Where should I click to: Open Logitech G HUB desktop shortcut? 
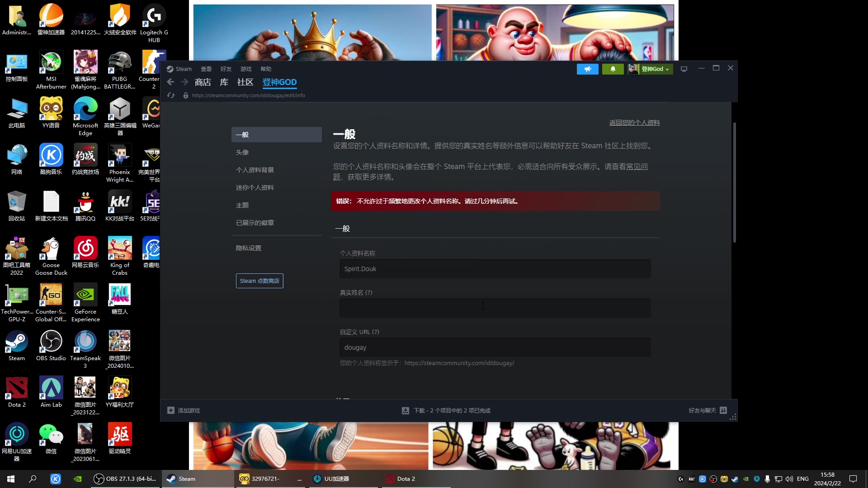pos(154,23)
